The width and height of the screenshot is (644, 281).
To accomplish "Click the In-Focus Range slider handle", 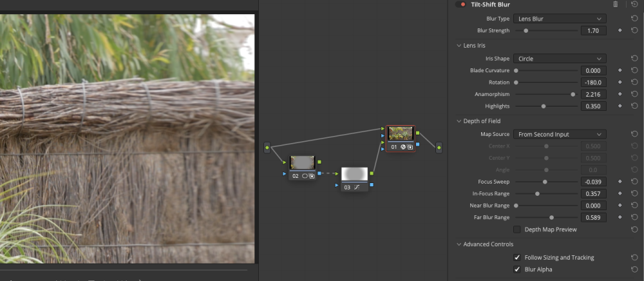I will (x=537, y=194).
